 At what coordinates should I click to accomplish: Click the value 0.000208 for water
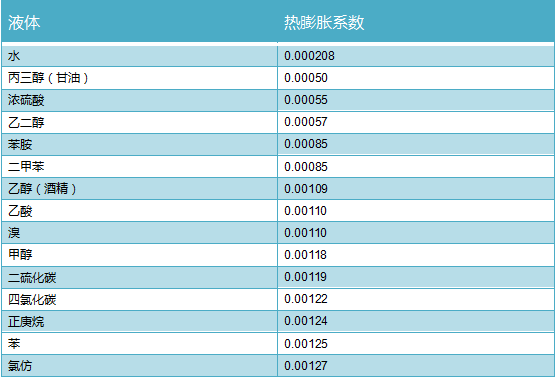pos(309,56)
